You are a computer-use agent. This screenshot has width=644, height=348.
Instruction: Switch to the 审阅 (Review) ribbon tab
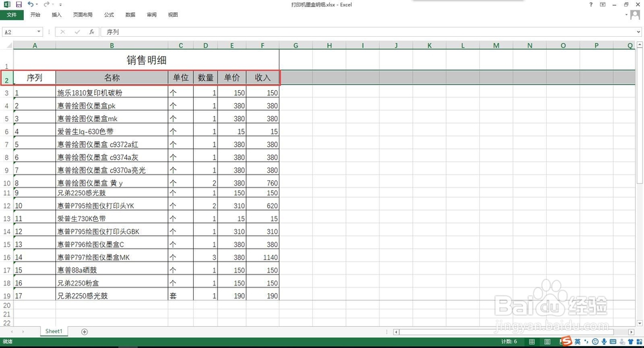point(151,15)
